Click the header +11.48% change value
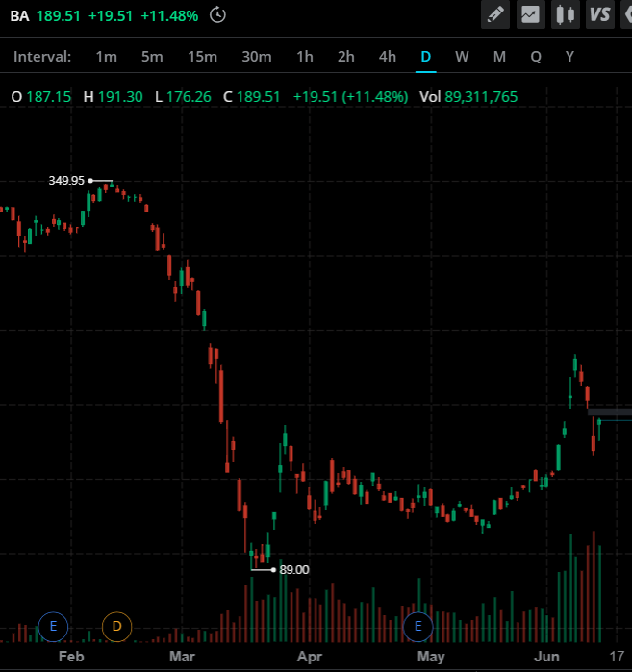 point(170,16)
